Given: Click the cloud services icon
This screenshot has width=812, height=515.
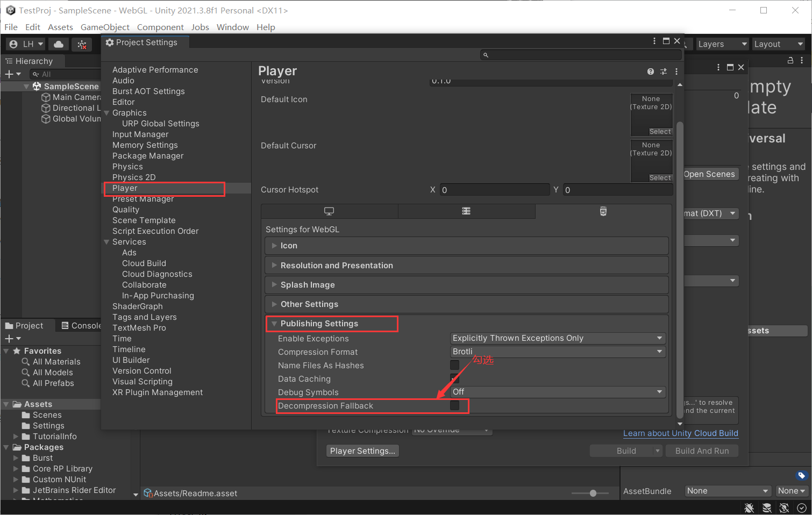Looking at the screenshot, I should [59, 44].
